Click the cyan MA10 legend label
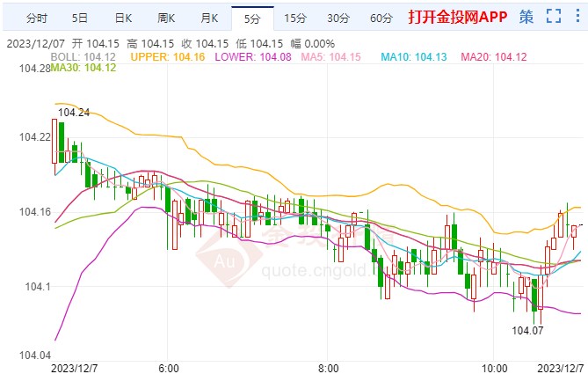588x374 pixels. [414, 56]
